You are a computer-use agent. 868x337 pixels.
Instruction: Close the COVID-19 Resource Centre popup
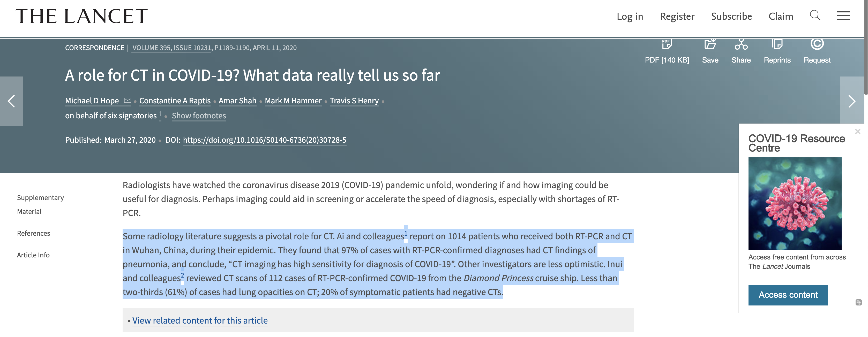coord(857,132)
